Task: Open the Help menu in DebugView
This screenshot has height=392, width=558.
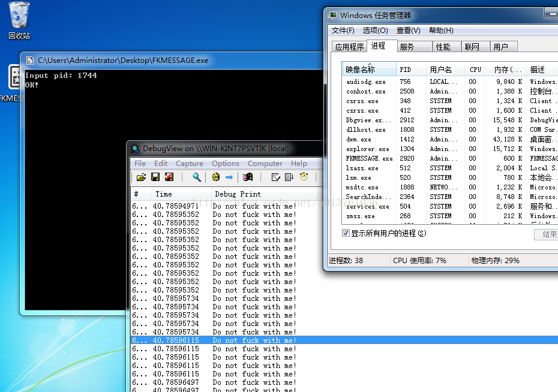Action: click(299, 164)
